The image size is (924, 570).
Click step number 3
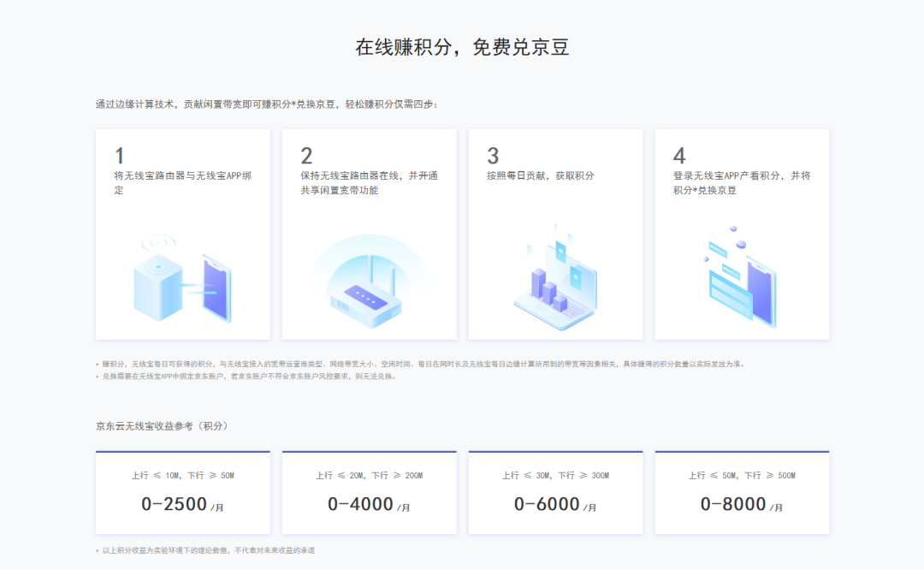pyautogui.click(x=494, y=157)
